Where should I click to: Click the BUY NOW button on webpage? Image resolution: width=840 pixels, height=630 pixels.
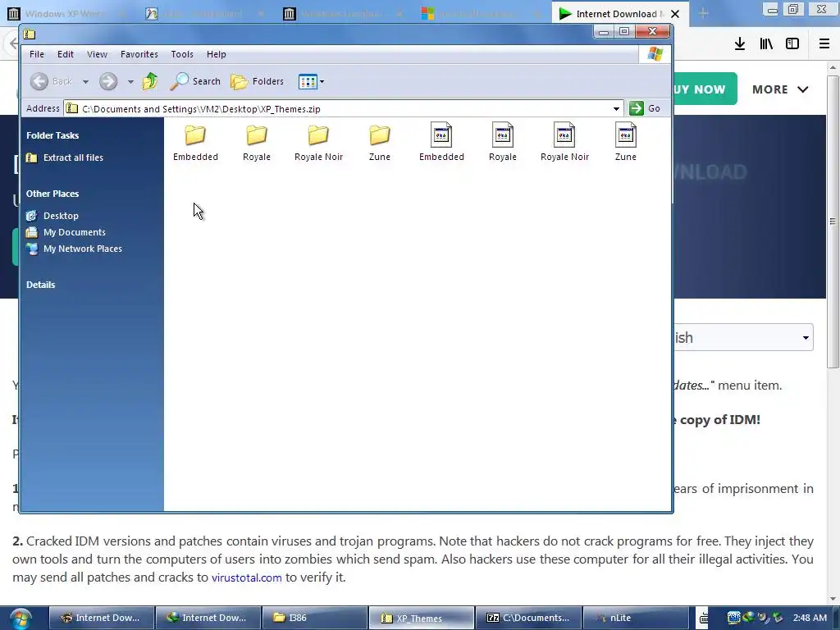(705, 89)
